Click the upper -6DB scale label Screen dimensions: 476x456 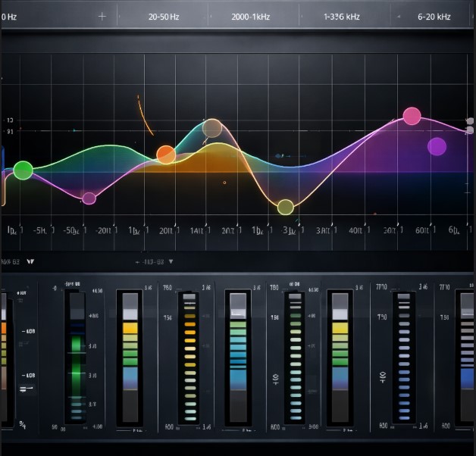29,331
